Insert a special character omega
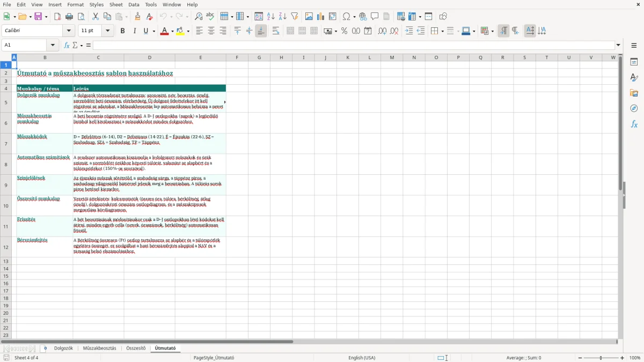The height and width of the screenshot is (362, 644). pos(347,17)
